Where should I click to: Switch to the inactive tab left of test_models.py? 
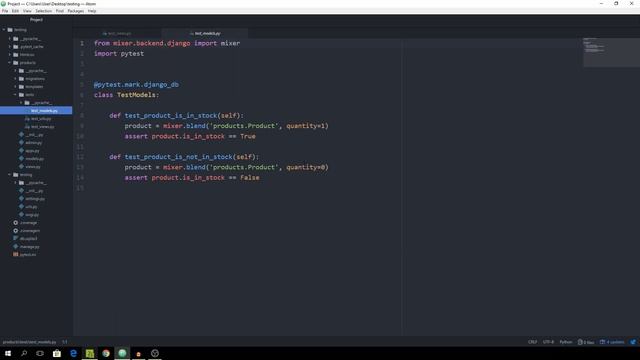point(118,33)
